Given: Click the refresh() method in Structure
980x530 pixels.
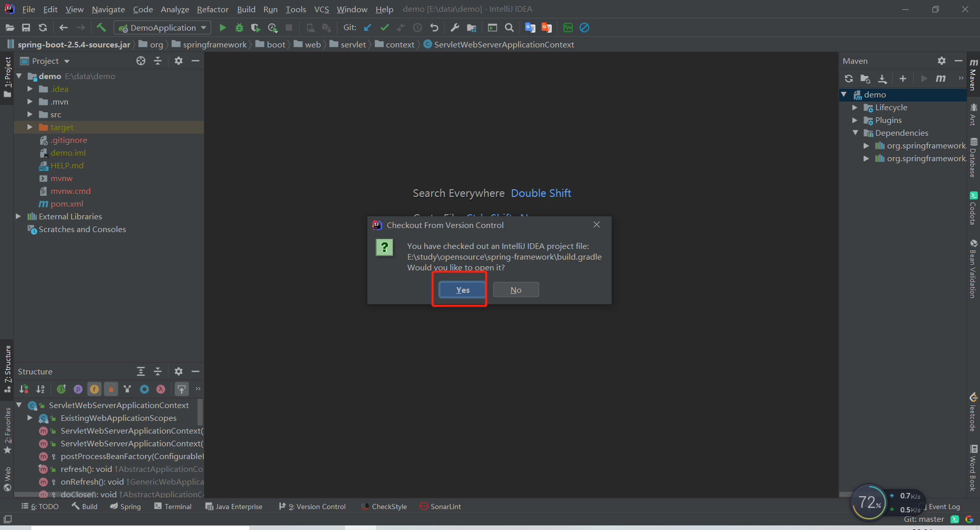Looking at the screenshot, I should pyautogui.click(x=86, y=469).
